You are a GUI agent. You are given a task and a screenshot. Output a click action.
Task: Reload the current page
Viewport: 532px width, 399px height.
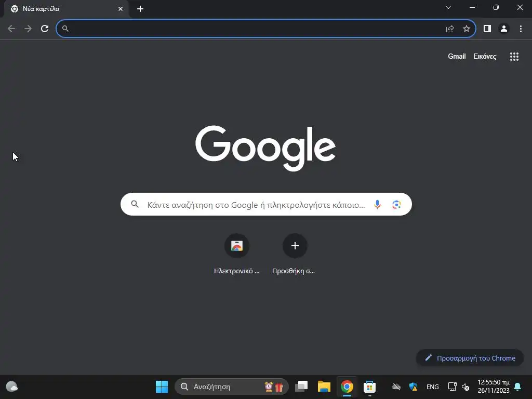click(45, 29)
